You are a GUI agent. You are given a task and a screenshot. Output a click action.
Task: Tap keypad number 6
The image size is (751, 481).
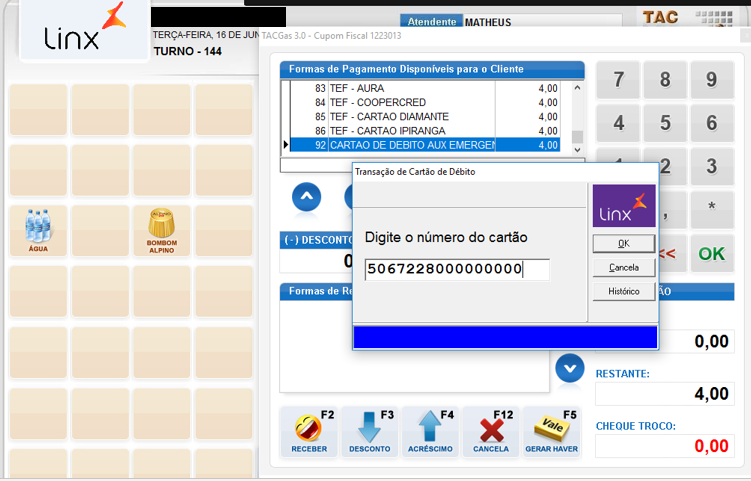712,123
